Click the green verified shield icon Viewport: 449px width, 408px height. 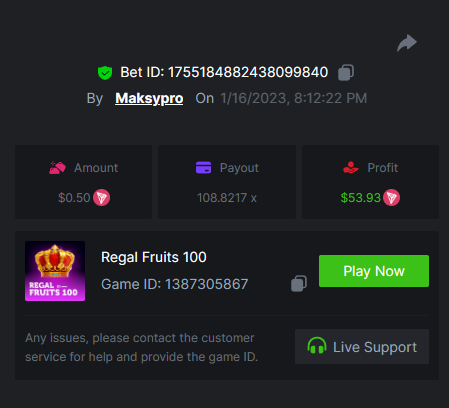105,73
